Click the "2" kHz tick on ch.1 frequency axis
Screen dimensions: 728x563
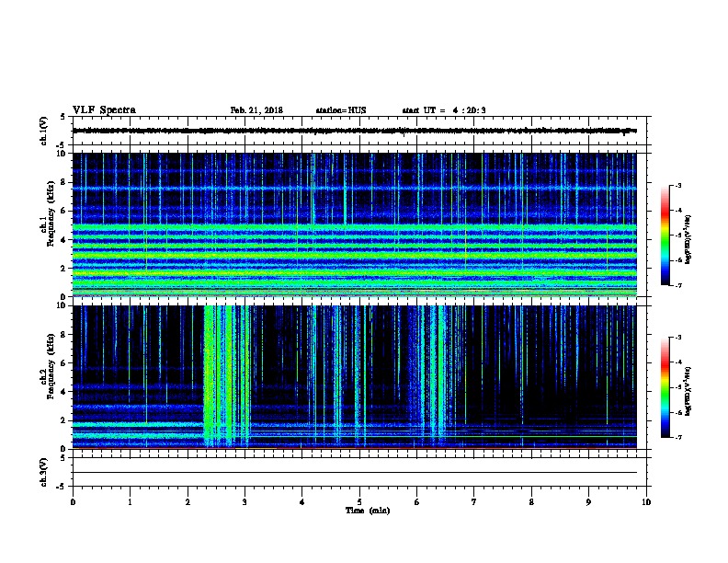pyautogui.click(x=63, y=269)
